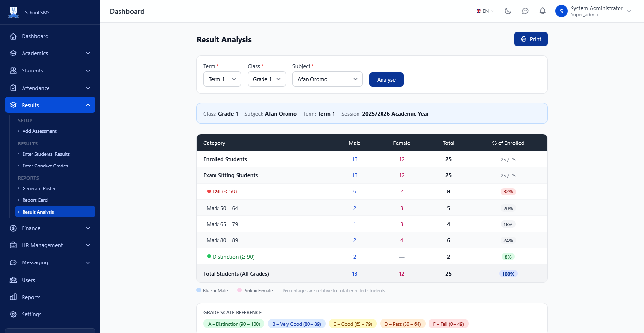Click the Users group icon

pyautogui.click(x=13, y=280)
